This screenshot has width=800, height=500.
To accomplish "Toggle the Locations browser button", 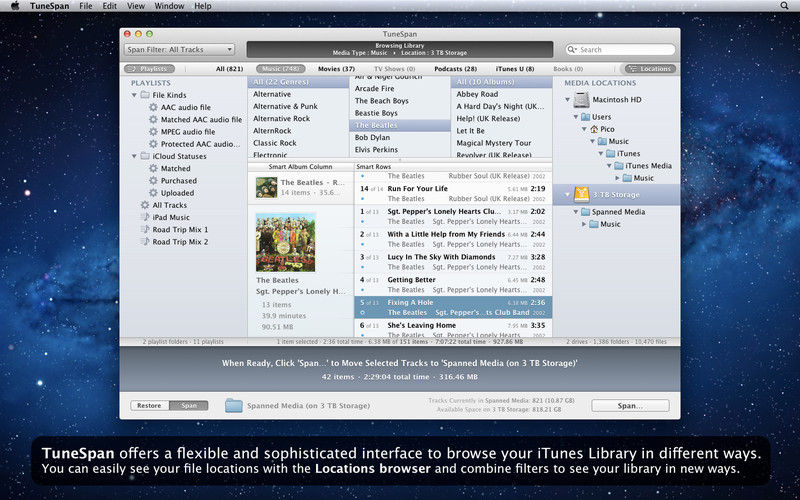I will pos(651,68).
